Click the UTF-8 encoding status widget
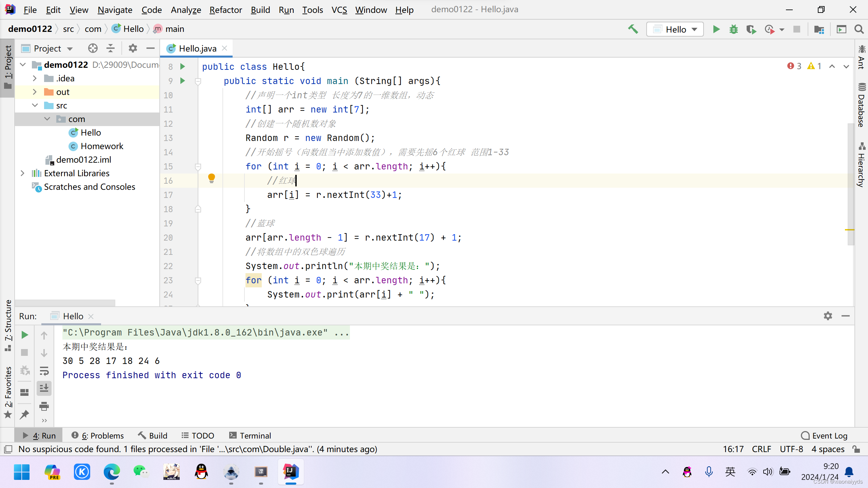Viewport: 868px width, 488px height. (x=791, y=449)
